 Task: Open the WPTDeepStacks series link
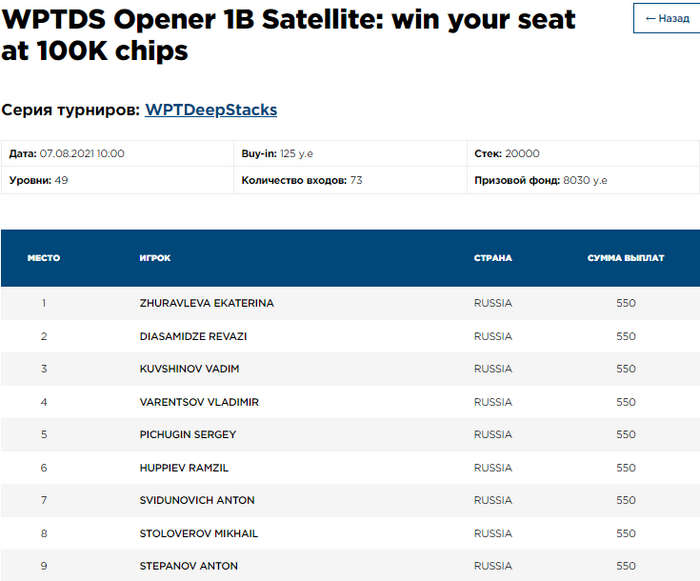point(211,110)
